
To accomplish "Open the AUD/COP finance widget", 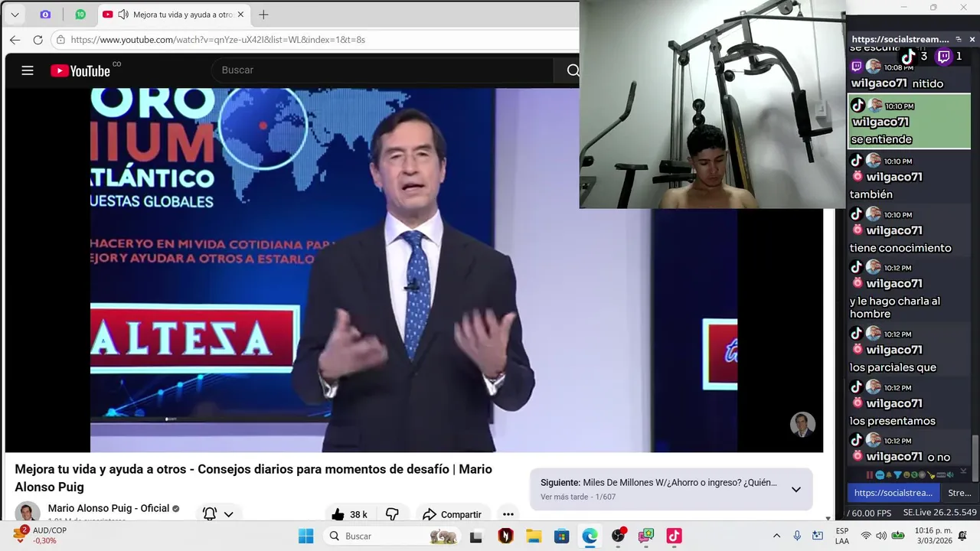I will coord(41,535).
